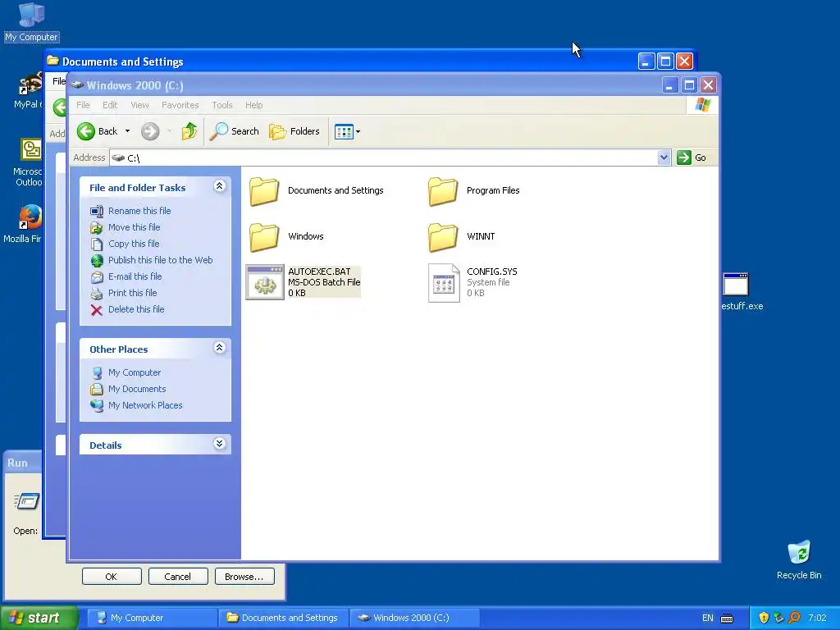Open the Back history dropdown arrow
This screenshot has width=840, height=630.
click(127, 131)
